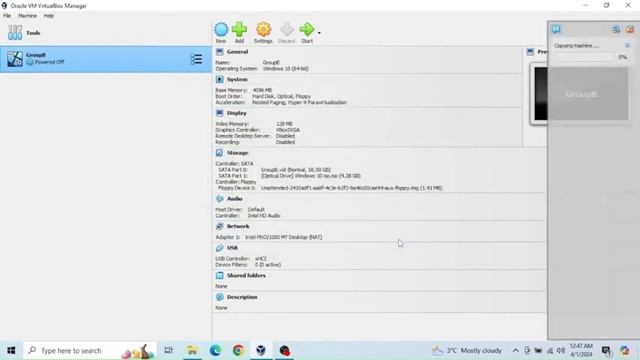Viewport: 640px width, 360px height.
Task: Click the New machine toolbar icon
Action: coord(221,29)
